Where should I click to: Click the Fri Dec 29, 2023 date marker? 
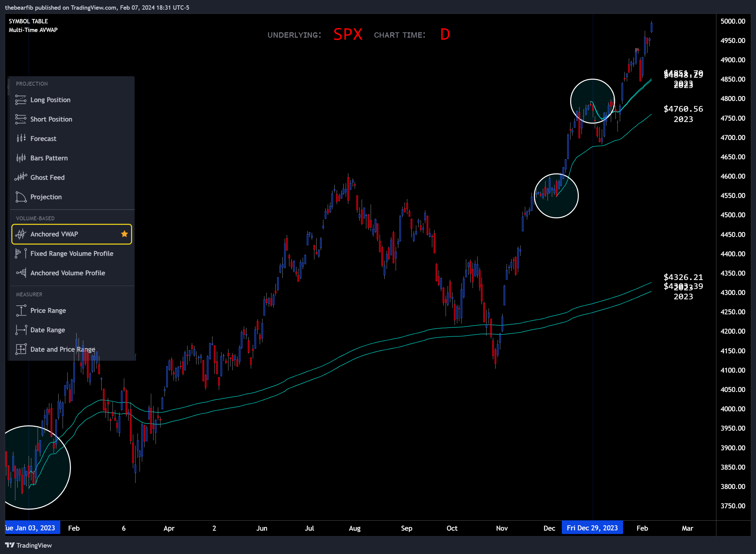pyautogui.click(x=592, y=528)
